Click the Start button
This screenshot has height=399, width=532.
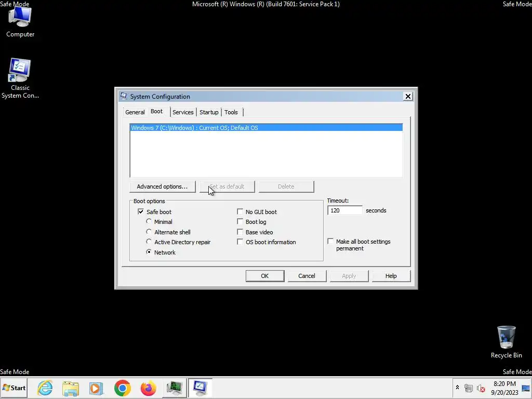pyautogui.click(x=14, y=388)
